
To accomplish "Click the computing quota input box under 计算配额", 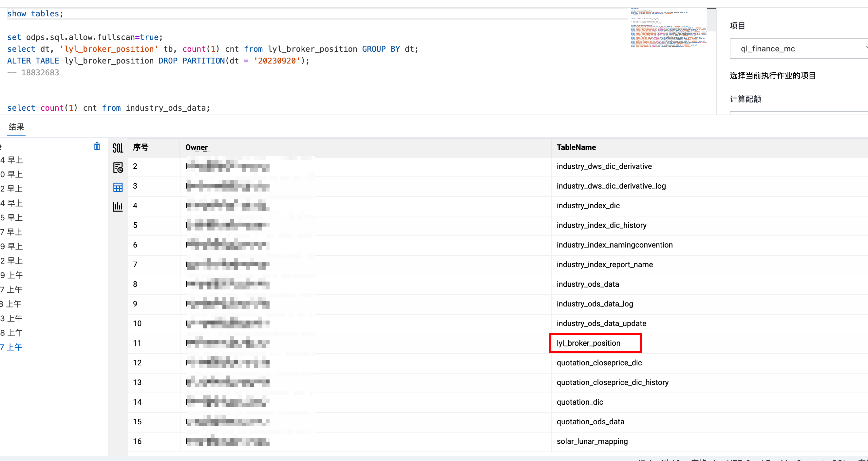I will (x=799, y=113).
